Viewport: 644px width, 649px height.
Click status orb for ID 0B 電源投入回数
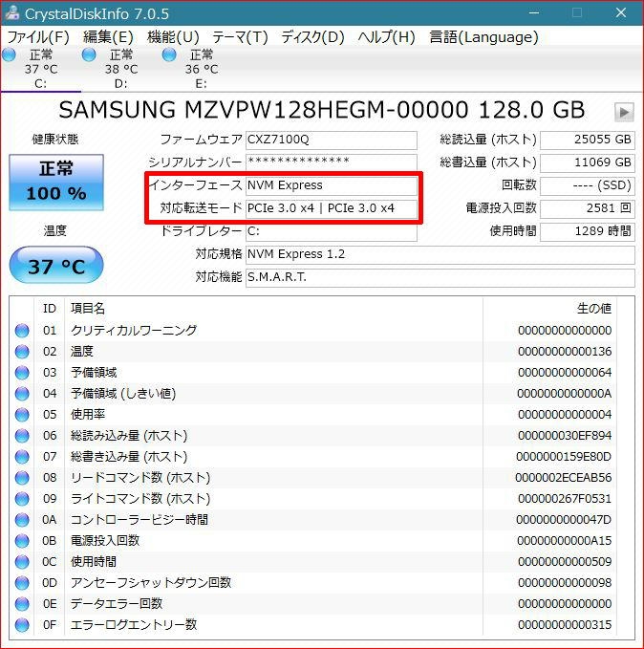tap(22, 541)
